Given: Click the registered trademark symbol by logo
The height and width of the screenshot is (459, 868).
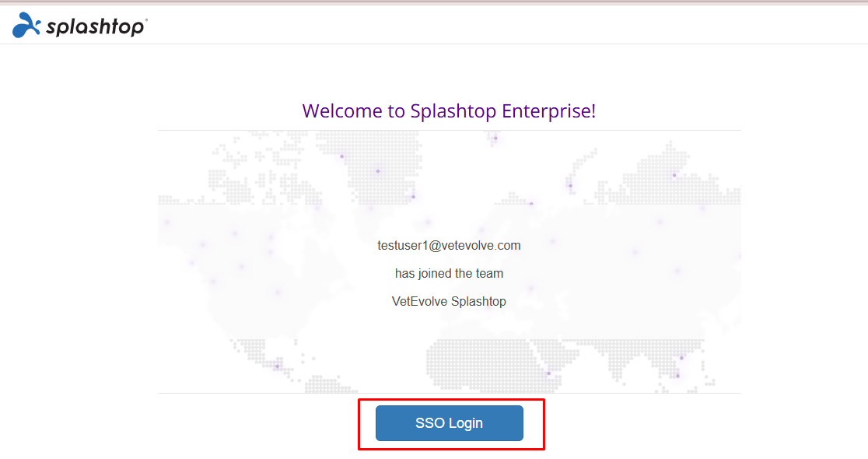Looking at the screenshot, I should [146, 20].
